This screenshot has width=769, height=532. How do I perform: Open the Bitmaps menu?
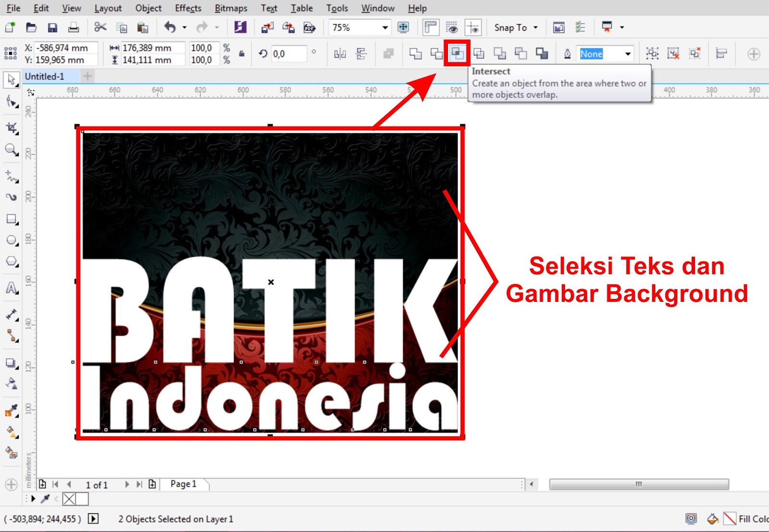point(231,8)
